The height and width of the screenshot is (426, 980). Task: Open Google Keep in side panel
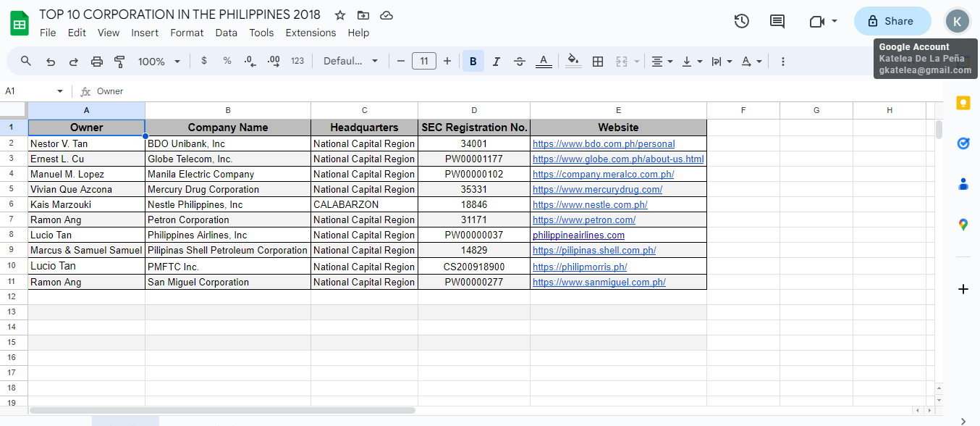tap(963, 103)
